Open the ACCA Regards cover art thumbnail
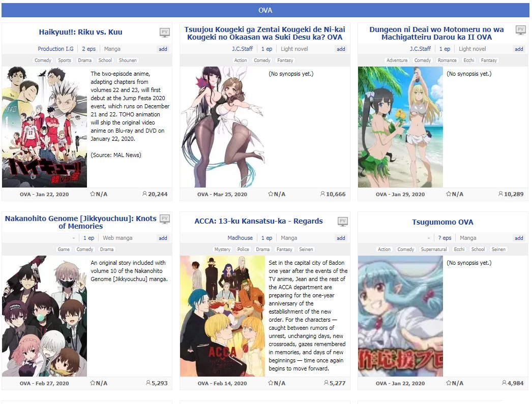 [222, 316]
